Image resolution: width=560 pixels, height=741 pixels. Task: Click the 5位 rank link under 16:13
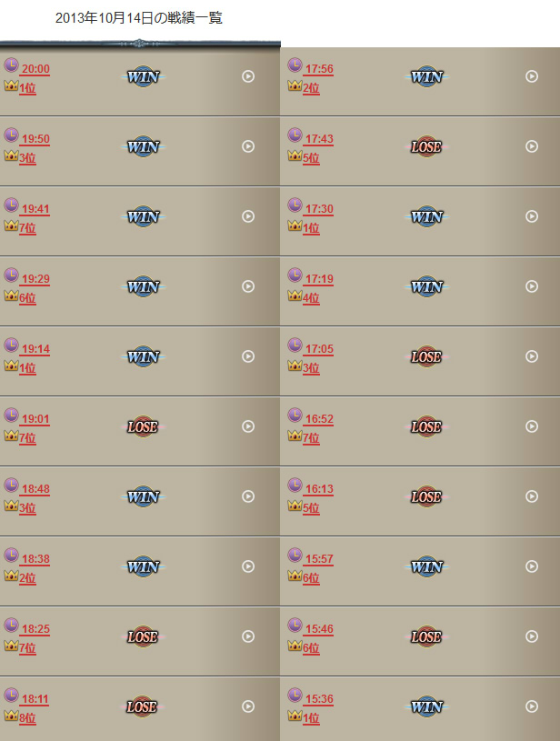tap(311, 508)
